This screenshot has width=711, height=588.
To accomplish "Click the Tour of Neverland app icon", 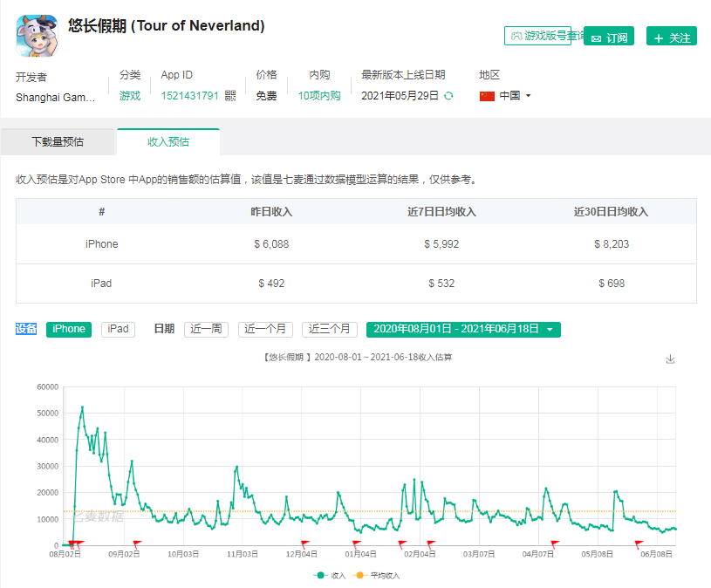I will (38, 36).
